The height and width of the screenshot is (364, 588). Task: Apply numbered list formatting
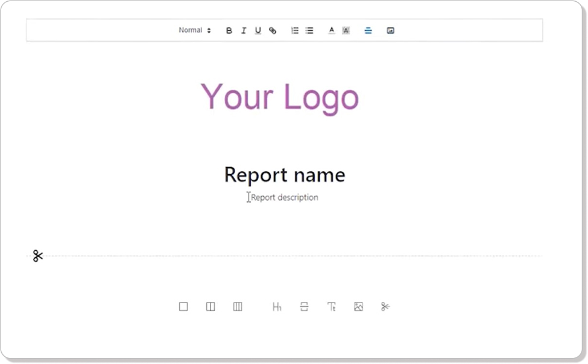[x=295, y=30]
